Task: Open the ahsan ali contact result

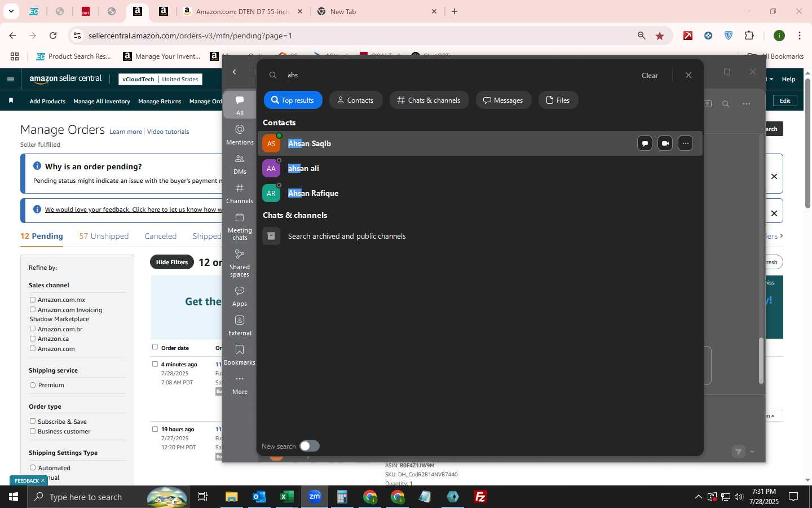Action: click(x=480, y=168)
